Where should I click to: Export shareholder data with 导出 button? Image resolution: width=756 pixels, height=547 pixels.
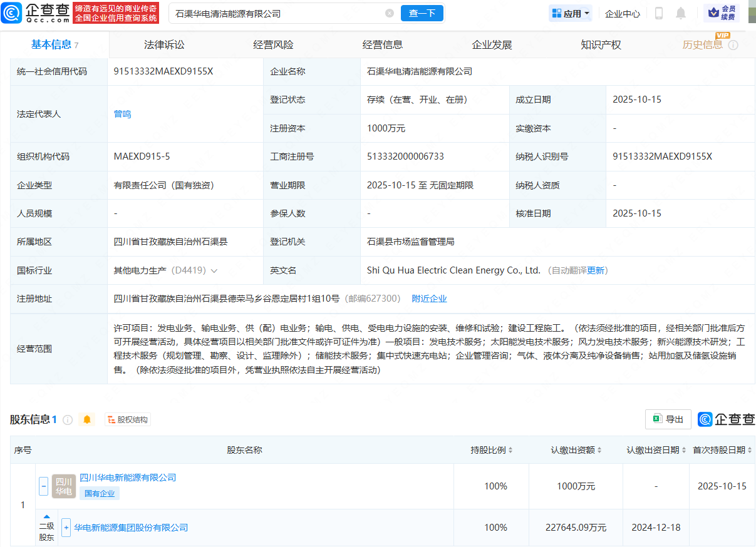[668, 419]
